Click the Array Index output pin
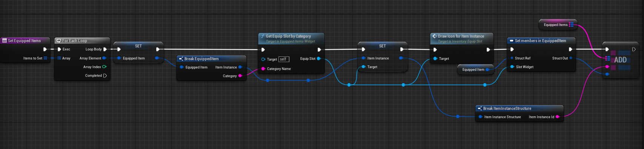 click(105, 67)
